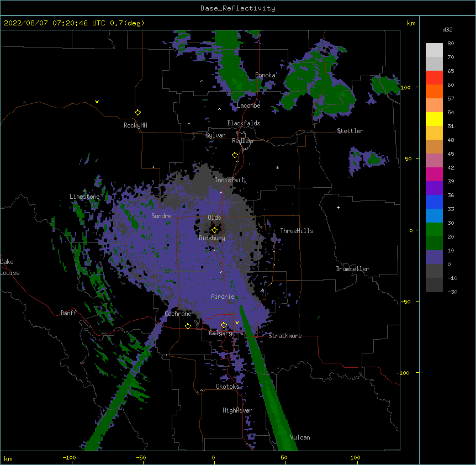
Task: Click the bright green 20–30 dBZ legend swatch
Action: click(x=434, y=230)
